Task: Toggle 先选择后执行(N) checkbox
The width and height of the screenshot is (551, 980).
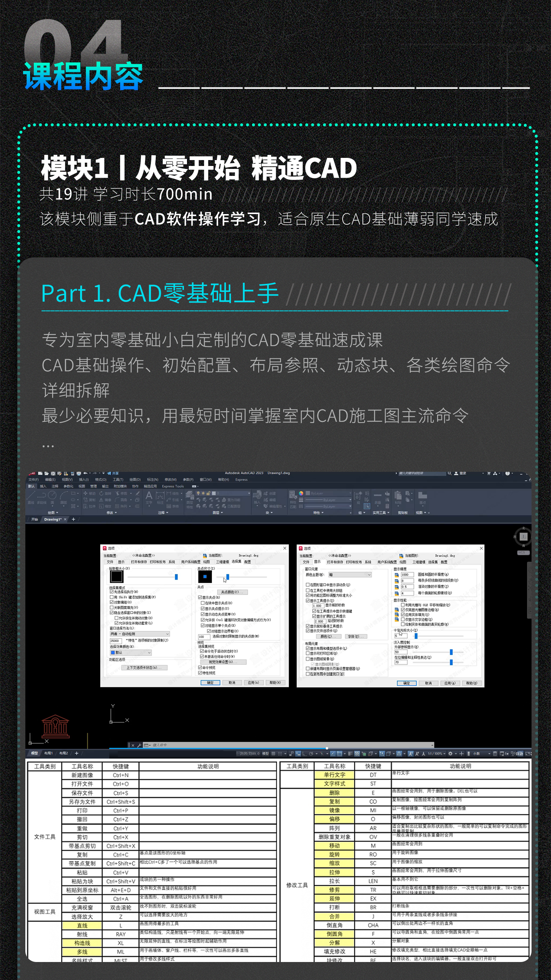Action: coord(112,592)
